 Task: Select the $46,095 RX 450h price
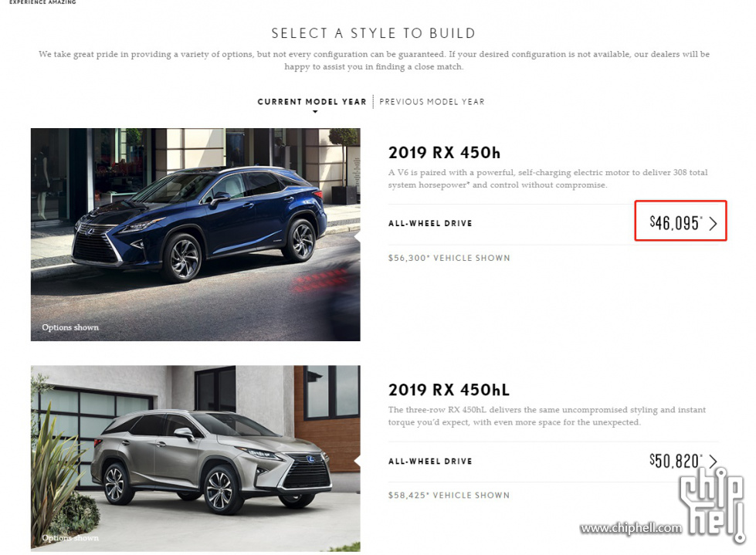[x=676, y=222]
